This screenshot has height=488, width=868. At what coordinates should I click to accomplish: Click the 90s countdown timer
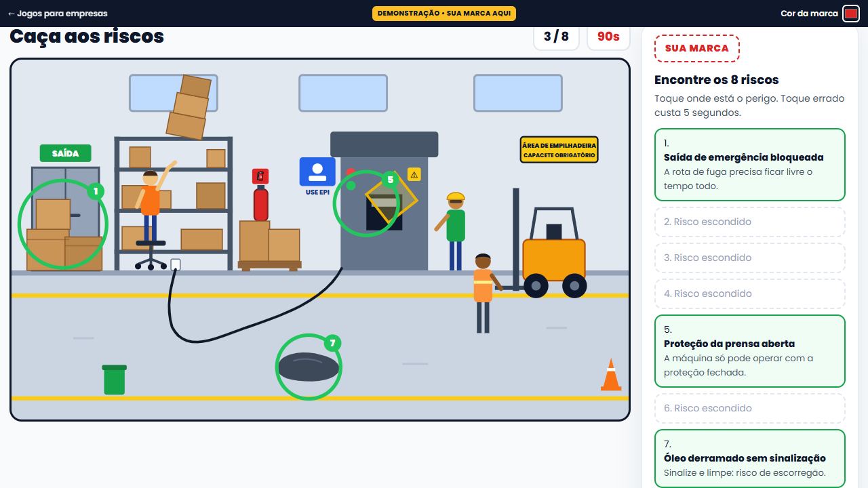(608, 37)
